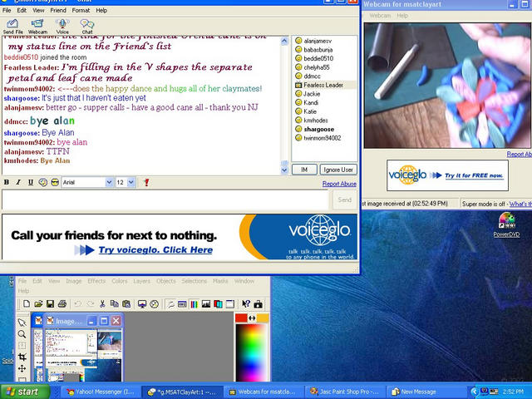Click the Ignore User button
Screen dimensions: 532x399
[338, 170]
